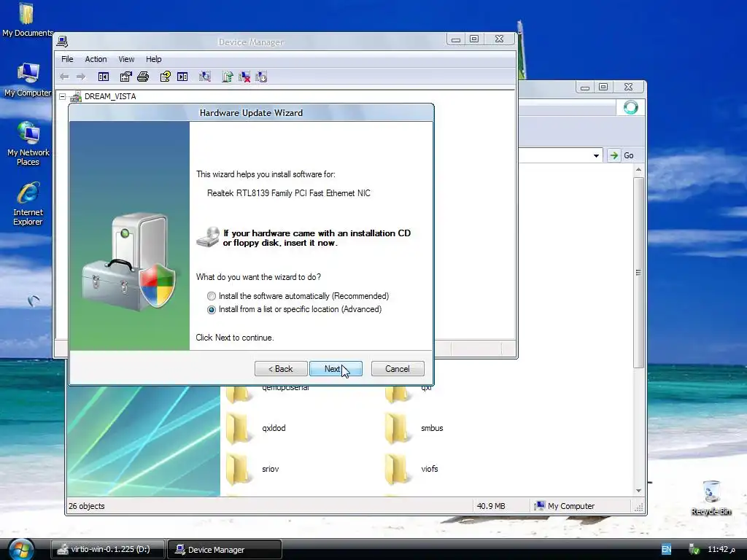
Task: Click the 40.9 MB status bar entry
Action: point(491,506)
